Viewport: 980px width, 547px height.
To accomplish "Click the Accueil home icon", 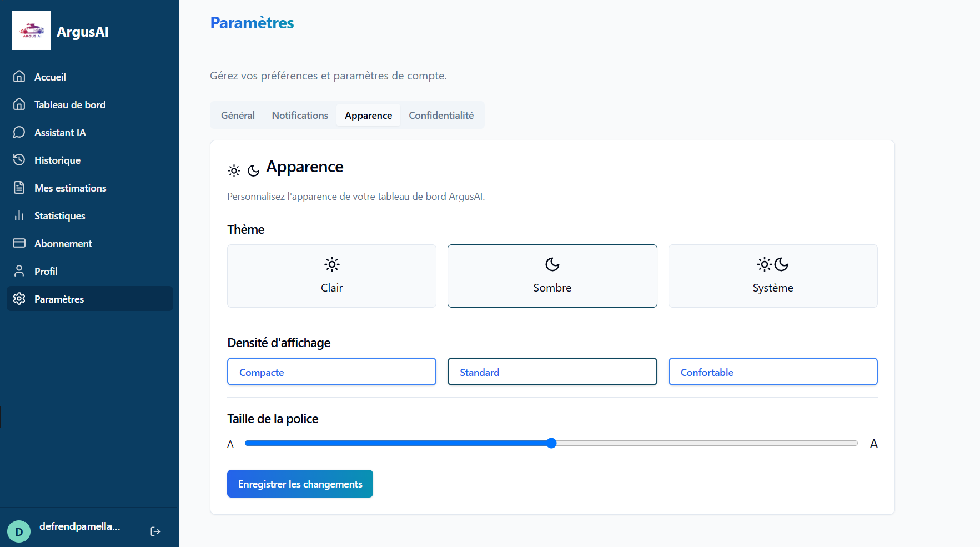I will pyautogui.click(x=19, y=76).
